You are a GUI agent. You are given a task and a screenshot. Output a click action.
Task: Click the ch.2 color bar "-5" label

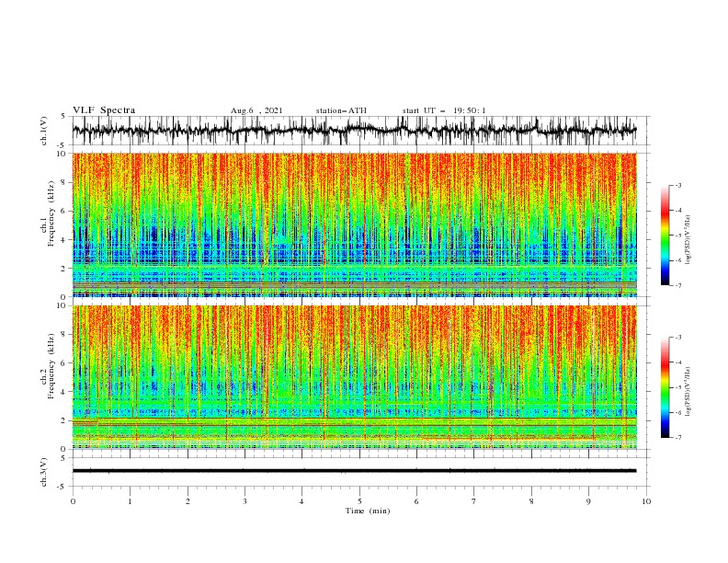[678, 387]
